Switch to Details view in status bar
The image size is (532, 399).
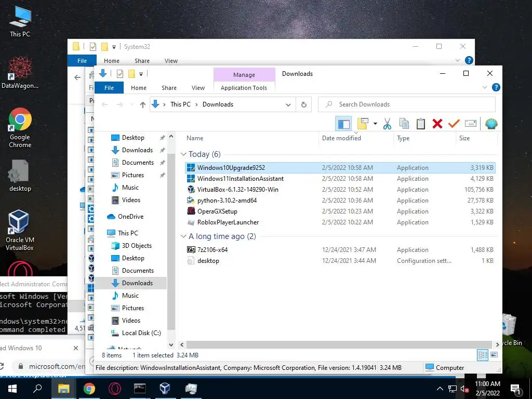point(483,355)
